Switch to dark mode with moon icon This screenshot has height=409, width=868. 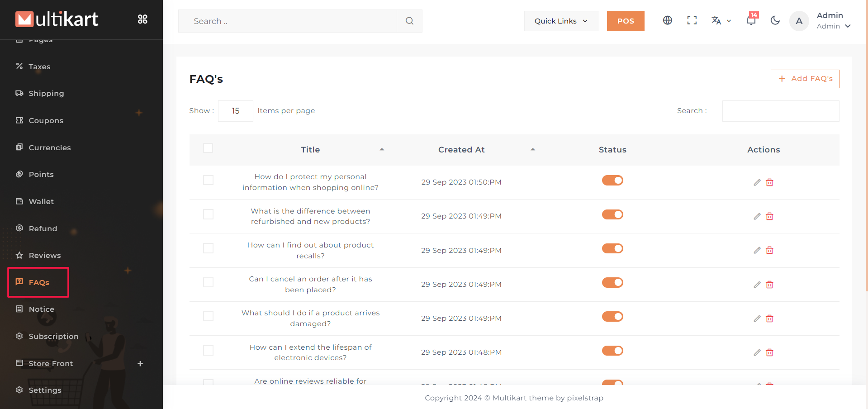click(x=775, y=20)
